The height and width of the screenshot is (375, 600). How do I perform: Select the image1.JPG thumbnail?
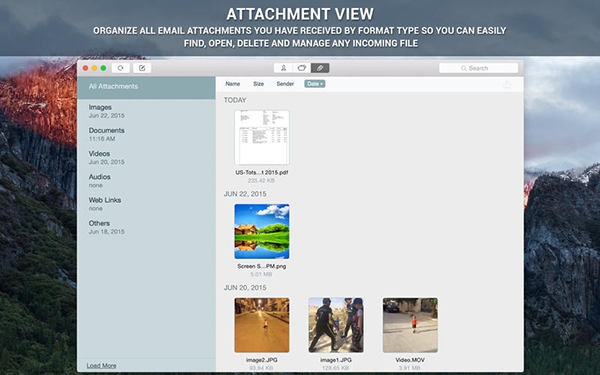coord(336,325)
